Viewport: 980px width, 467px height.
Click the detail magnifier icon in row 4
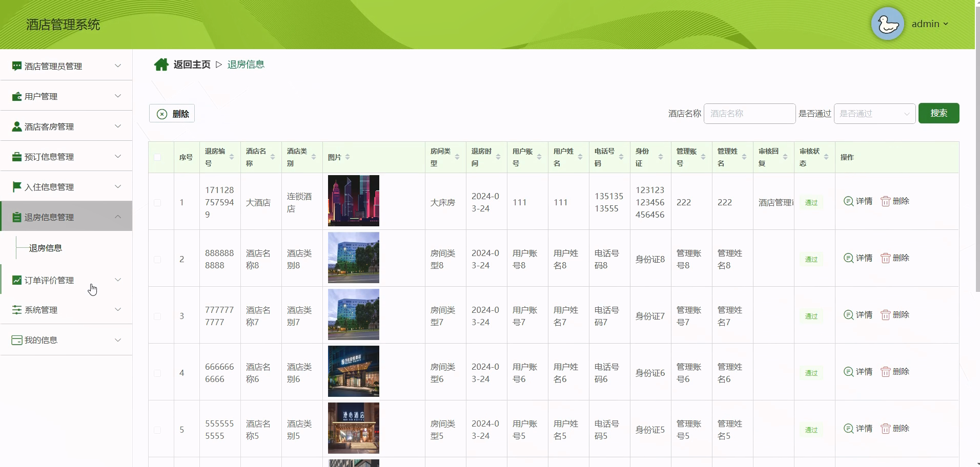(849, 372)
